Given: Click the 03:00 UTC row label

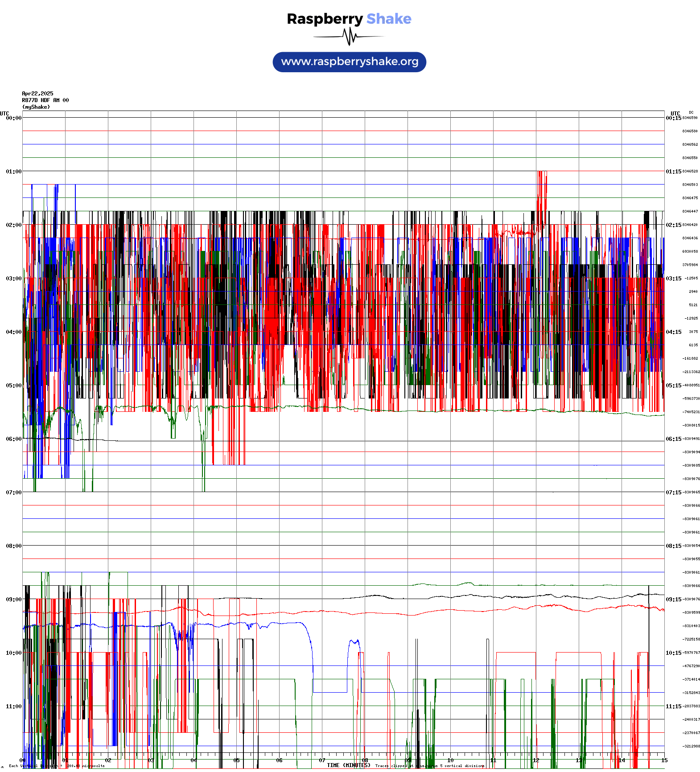Looking at the screenshot, I should [x=13, y=279].
